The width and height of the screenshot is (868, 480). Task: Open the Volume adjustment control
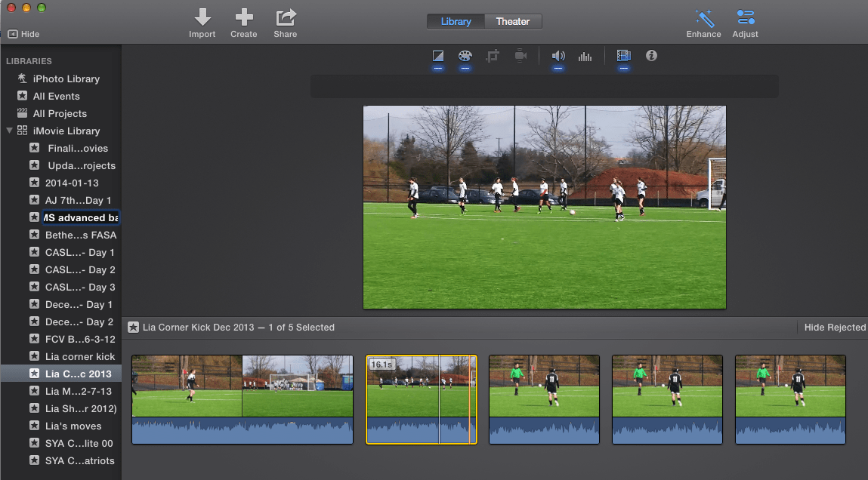pos(558,56)
